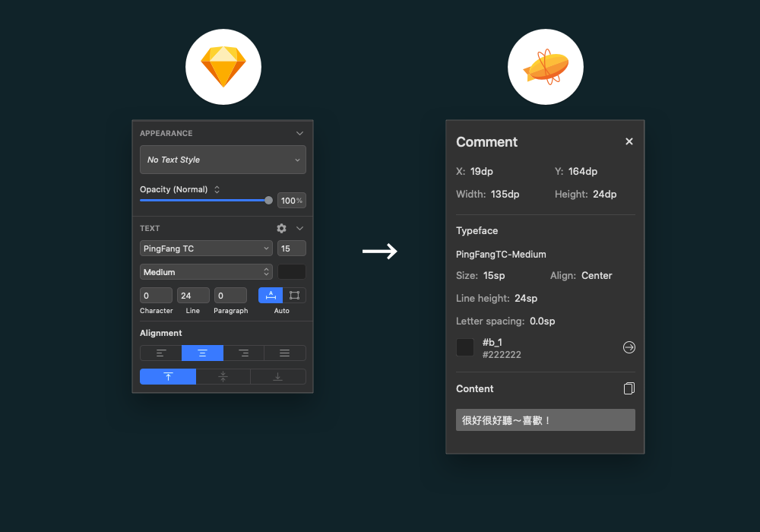This screenshot has width=760, height=532.
Task: Set vertical alignment to bottom
Action: click(277, 376)
